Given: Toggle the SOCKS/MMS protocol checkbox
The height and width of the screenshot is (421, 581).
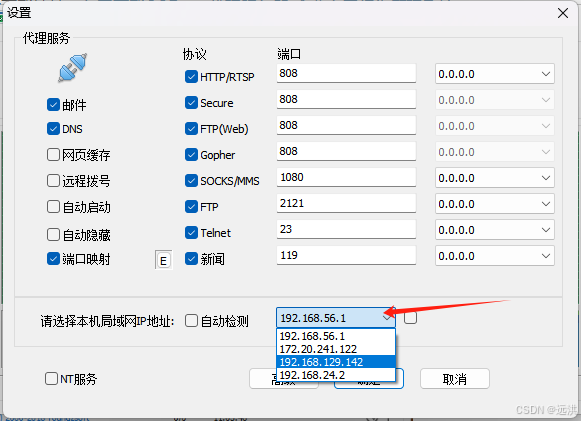Looking at the screenshot, I should 191,180.
